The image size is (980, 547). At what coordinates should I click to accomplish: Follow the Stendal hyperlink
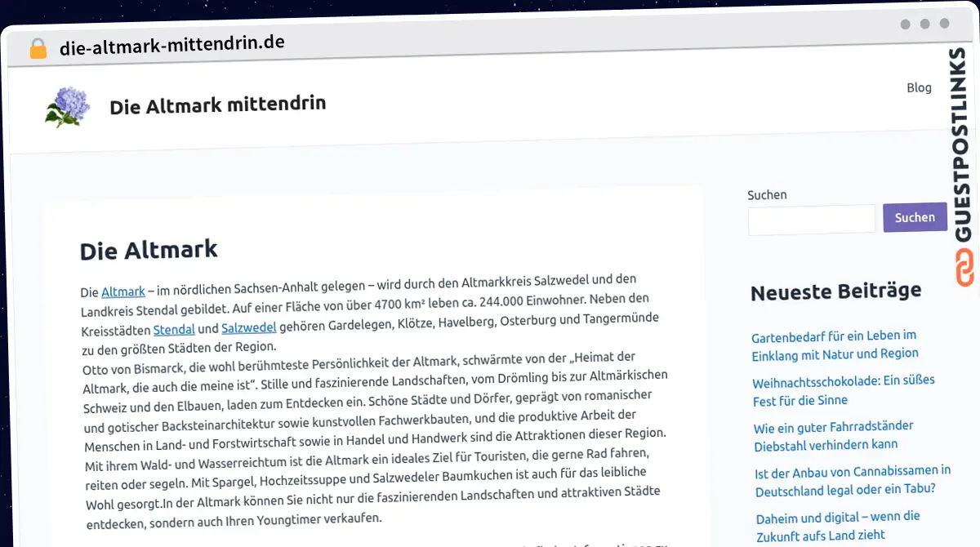(x=174, y=330)
